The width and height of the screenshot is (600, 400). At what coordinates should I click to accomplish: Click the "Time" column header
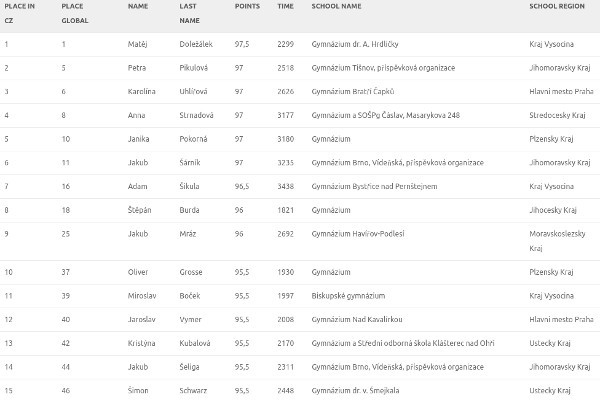coord(285,6)
